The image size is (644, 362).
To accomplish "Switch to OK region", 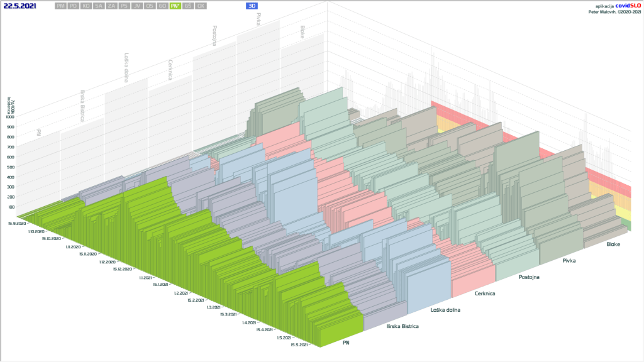I will pyautogui.click(x=200, y=6).
